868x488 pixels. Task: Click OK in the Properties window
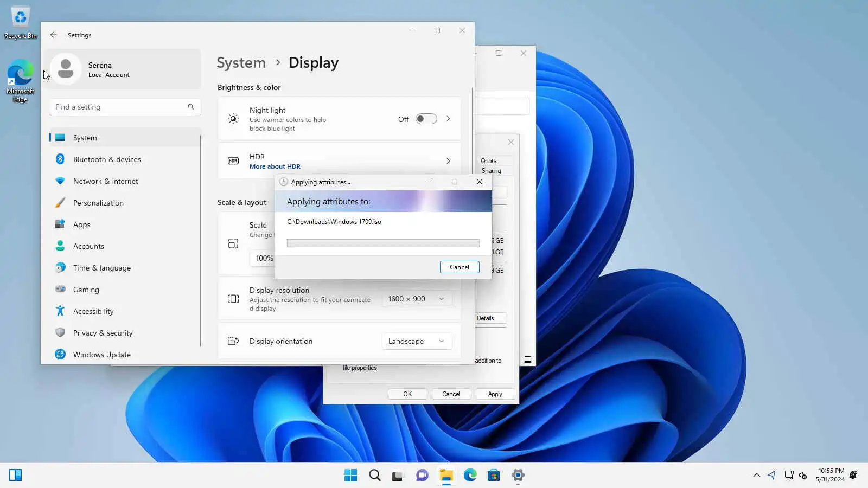tap(407, 394)
